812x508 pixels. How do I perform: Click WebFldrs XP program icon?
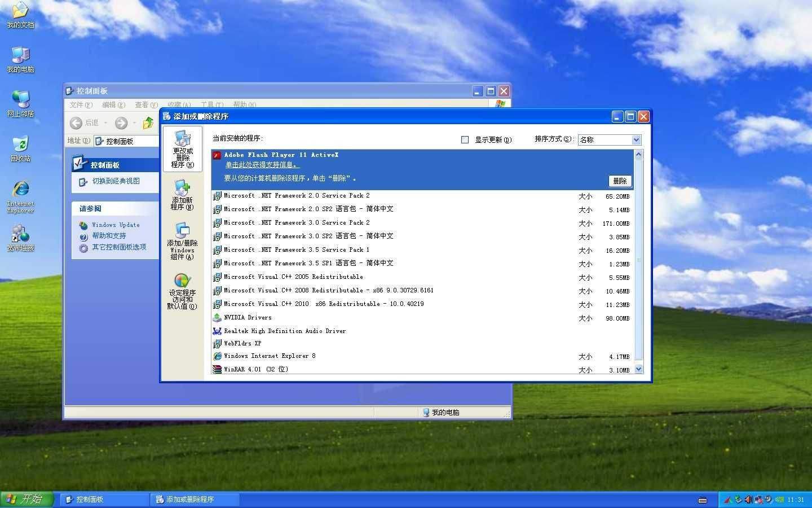click(x=217, y=344)
